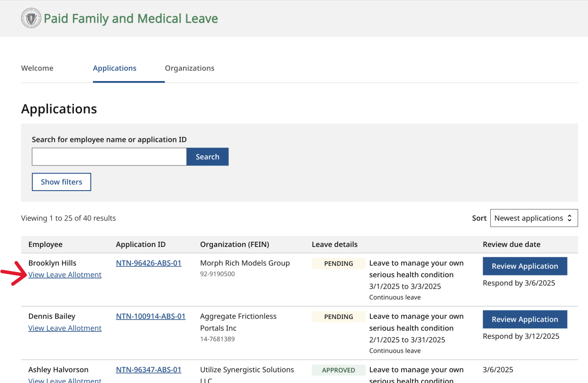Click the Applications page heading
The height and width of the screenshot is (383, 588).
(59, 109)
